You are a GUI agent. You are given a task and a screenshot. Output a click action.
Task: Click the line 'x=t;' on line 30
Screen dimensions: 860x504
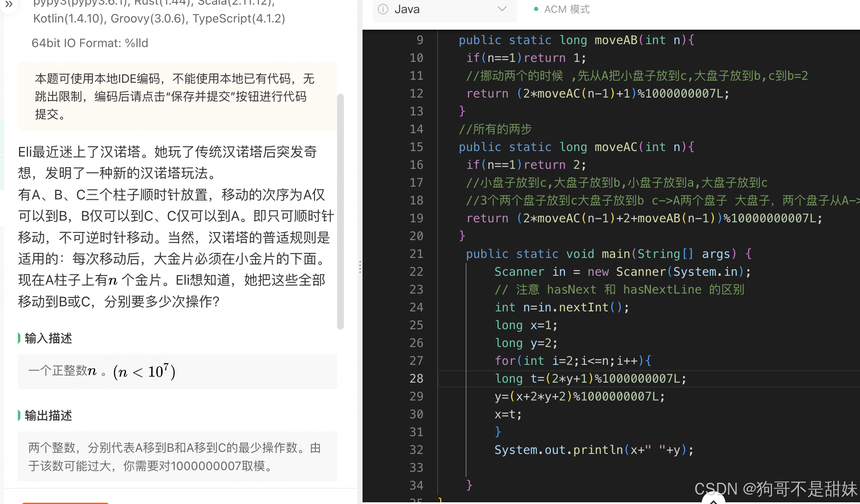pyautogui.click(x=508, y=414)
